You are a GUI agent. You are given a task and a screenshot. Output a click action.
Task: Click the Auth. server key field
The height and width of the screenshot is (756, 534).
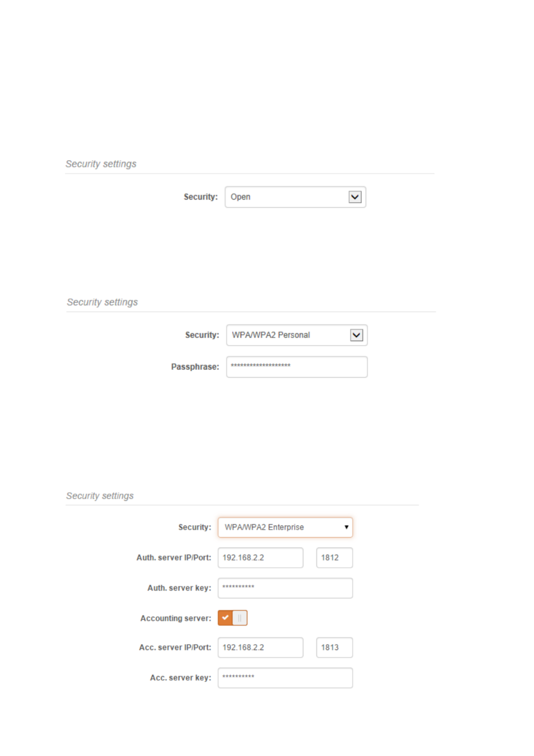tap(285, 587)
